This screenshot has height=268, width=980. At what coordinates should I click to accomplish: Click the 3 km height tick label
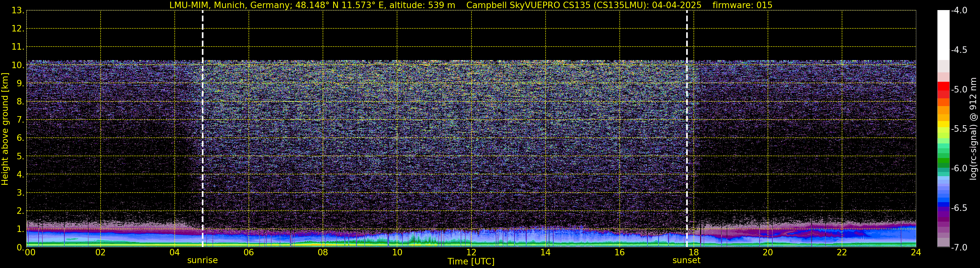(20, 192)
